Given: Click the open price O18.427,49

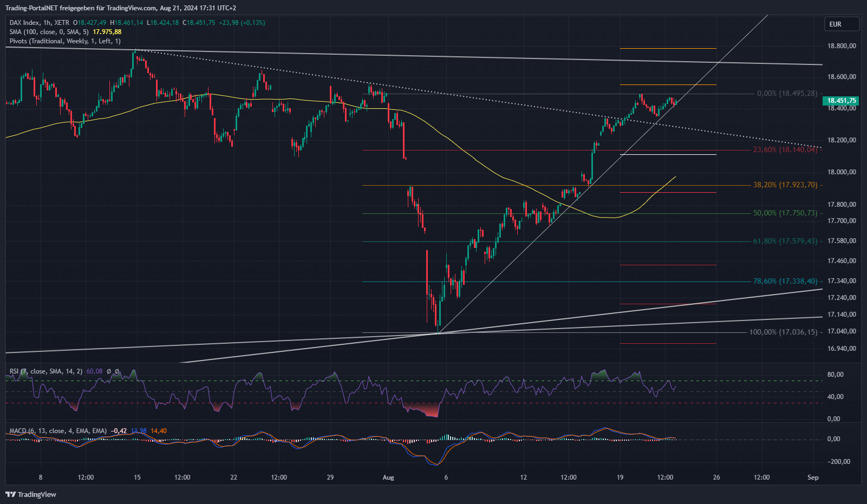Looking at the screenshot, I should (x=90, y=23).
